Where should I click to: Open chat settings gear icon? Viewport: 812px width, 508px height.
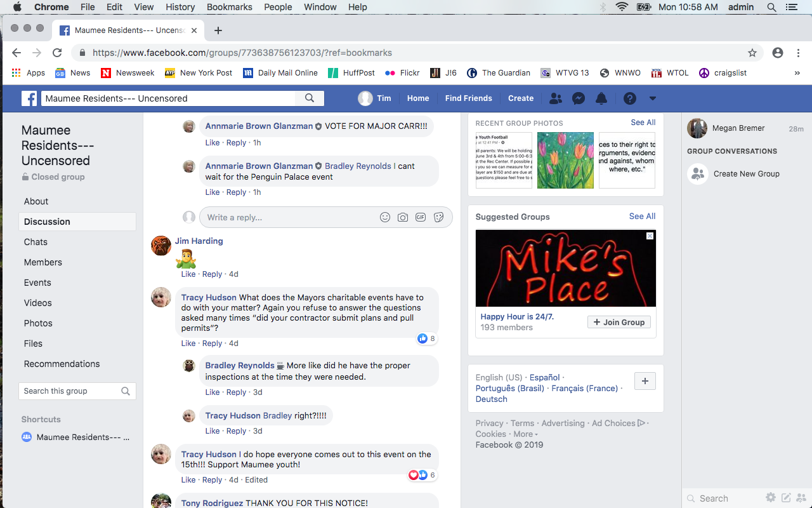[x=770, y=498]
